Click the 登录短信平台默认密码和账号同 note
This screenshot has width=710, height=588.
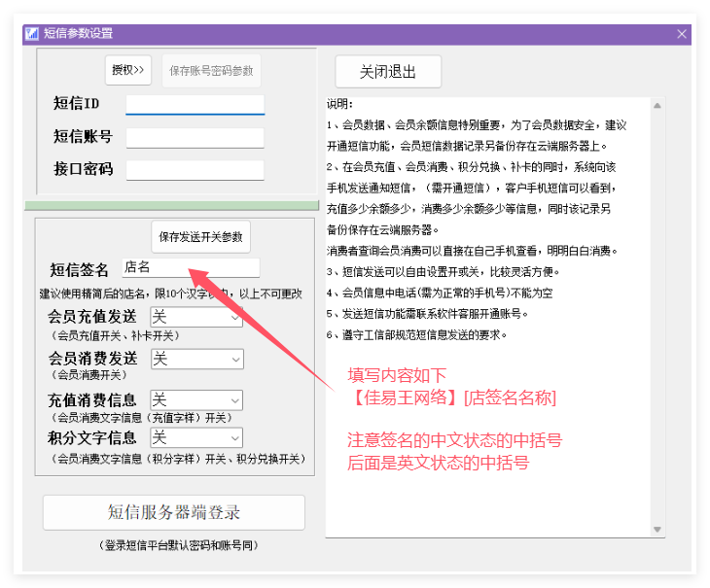[178, 545]
